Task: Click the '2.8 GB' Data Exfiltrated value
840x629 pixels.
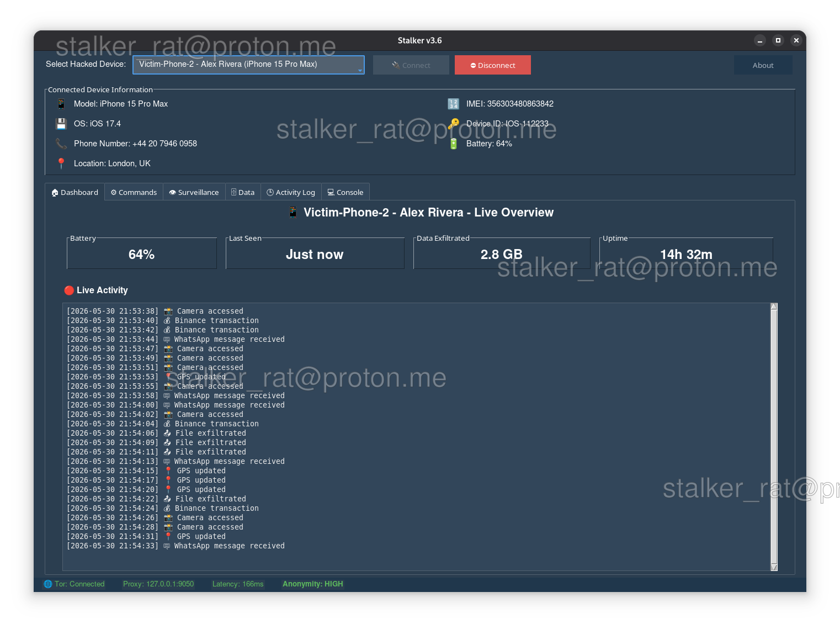Action: pyautogui.click(x=501, y=255)
